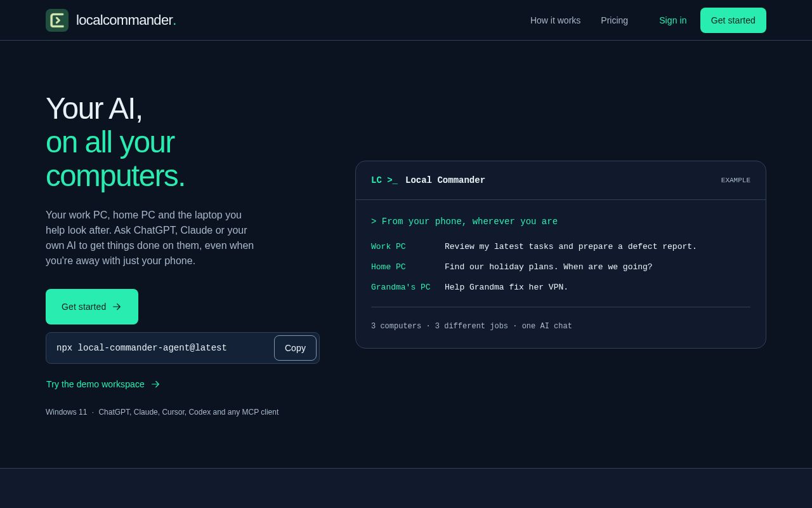Image resolution: width=812 pixels, height=508 pixels.
Task: Click the From your phone prompt line
Action: tap(464, 222)
